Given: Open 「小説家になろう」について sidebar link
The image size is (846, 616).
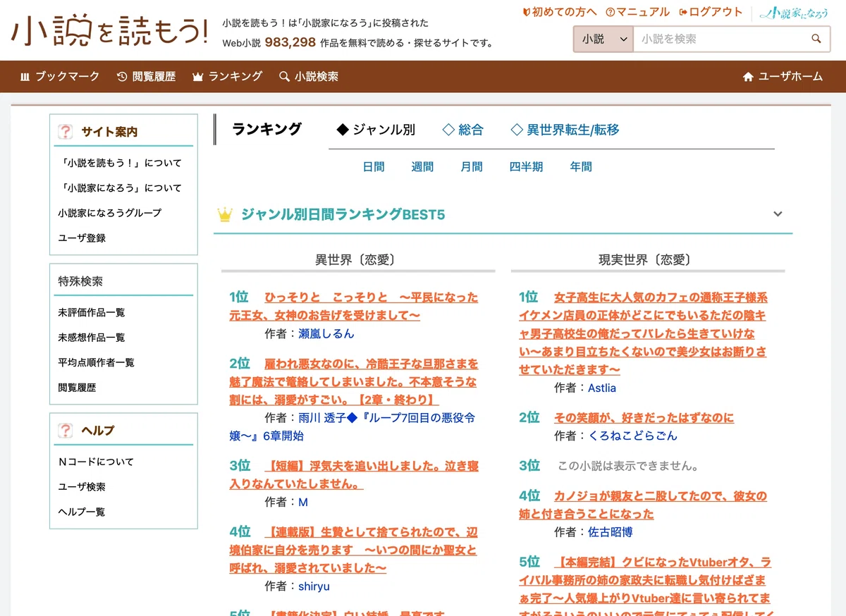Looking at the screenshot, I should pos(120,188).
